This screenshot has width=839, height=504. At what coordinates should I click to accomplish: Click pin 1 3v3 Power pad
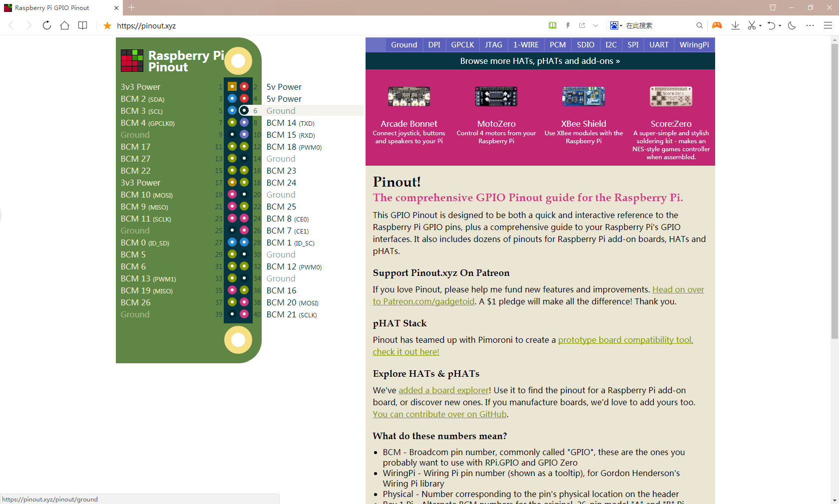coord(232,86)
